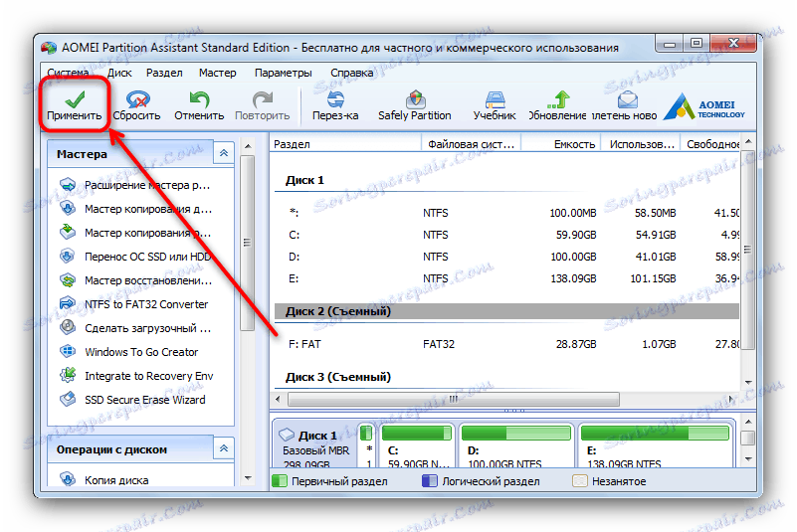Click Первичный раздел green legend swatch
Screen dimensions: 797x532
coord(280,481)
